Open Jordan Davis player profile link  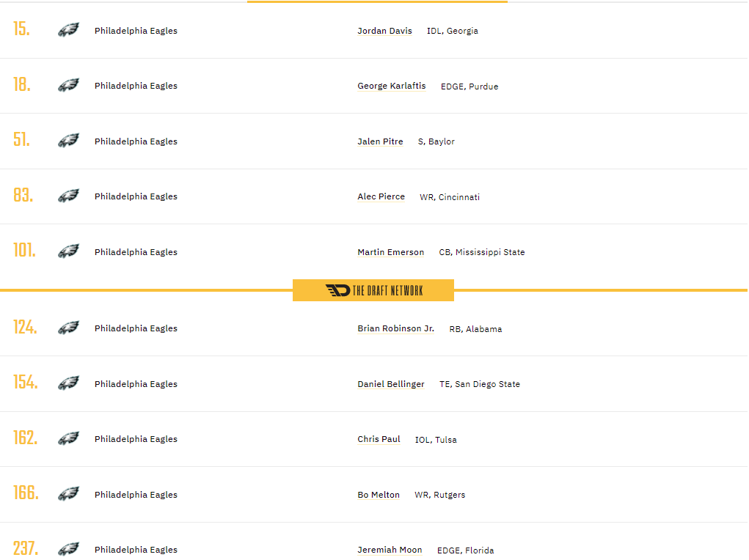pos(384,31)
